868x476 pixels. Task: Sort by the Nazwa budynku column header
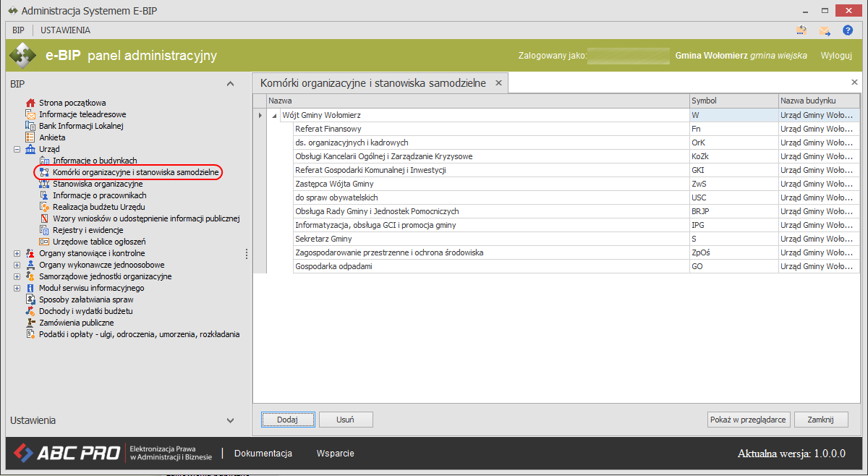coord(819,101)
